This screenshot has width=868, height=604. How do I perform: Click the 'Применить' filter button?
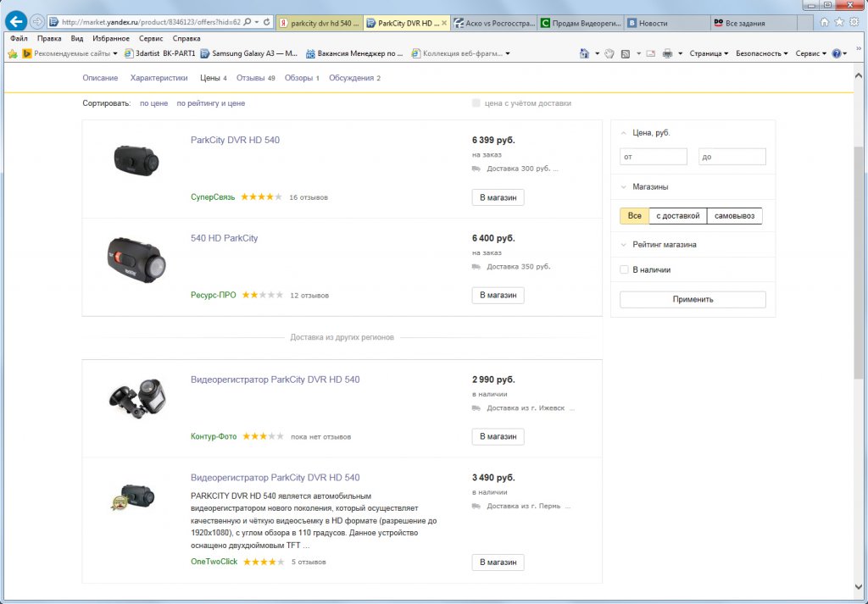tap(693, 299)
